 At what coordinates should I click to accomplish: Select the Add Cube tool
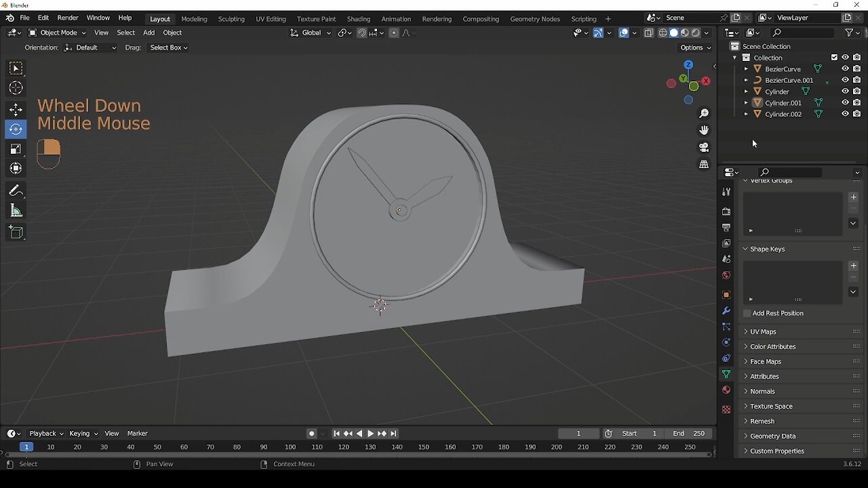point(16,234)
